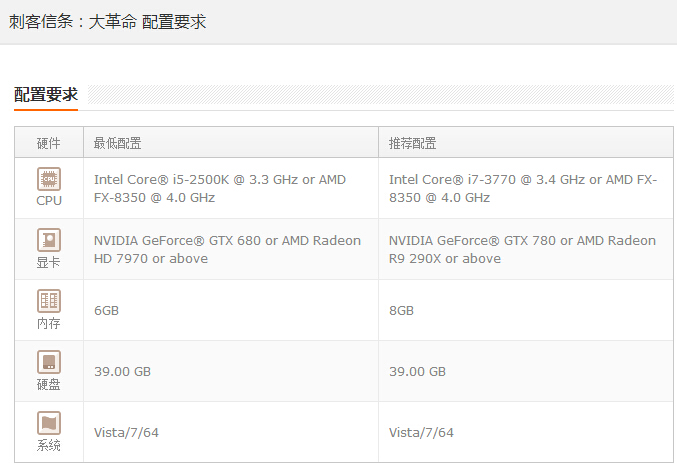Click the system 系统 flag icon
Viewport: 677px width, 471px height.
pos(49,423)
